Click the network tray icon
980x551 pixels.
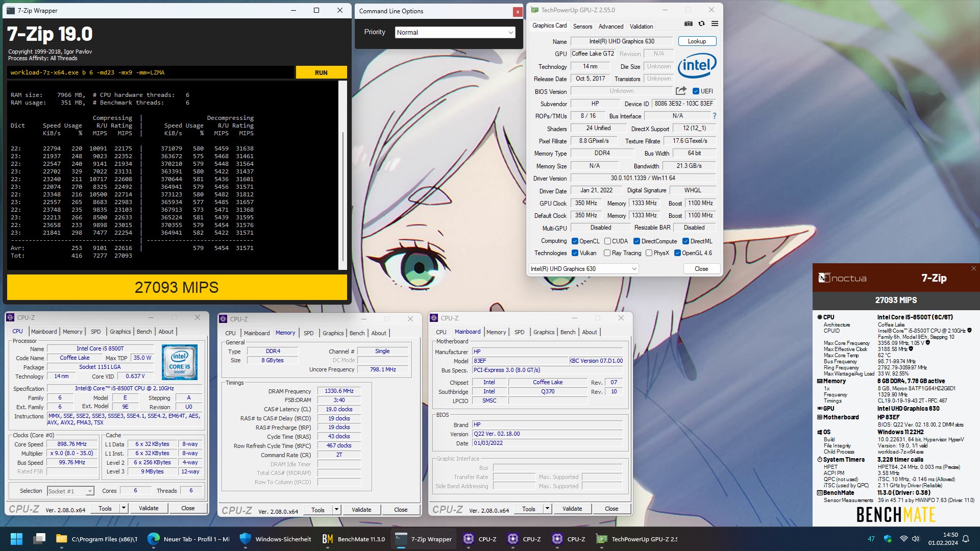(903, 539)
